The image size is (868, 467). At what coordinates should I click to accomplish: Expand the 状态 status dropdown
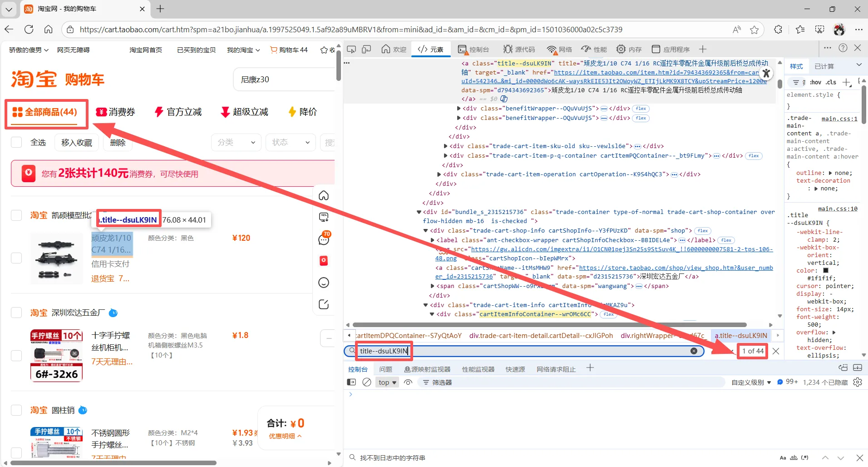point(291,142)
